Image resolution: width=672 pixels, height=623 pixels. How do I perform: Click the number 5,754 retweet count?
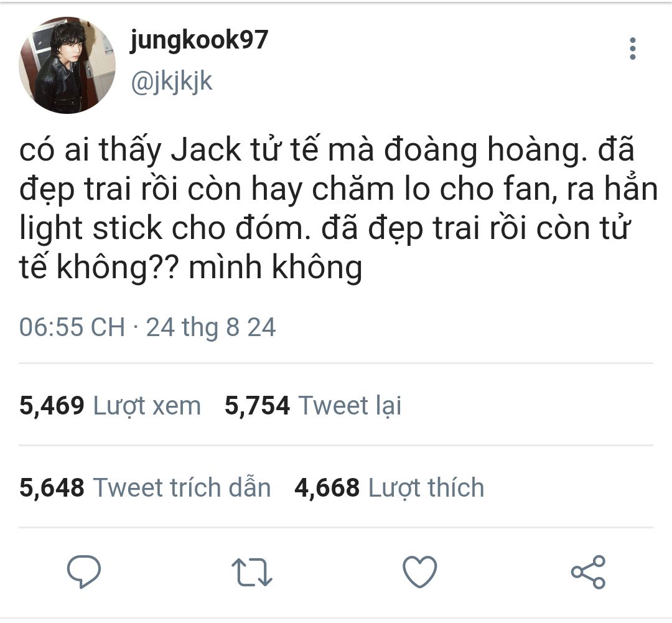tap(257, 405)
